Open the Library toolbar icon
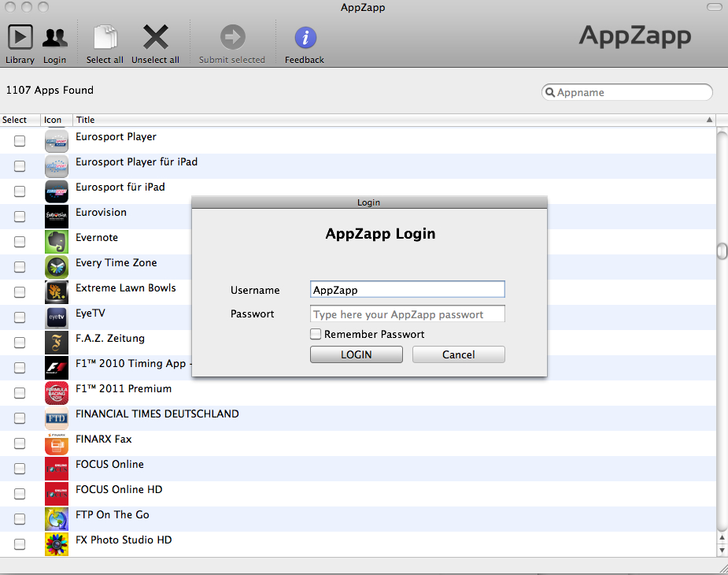This screenshot has width=728, height=575. [20, 37]
